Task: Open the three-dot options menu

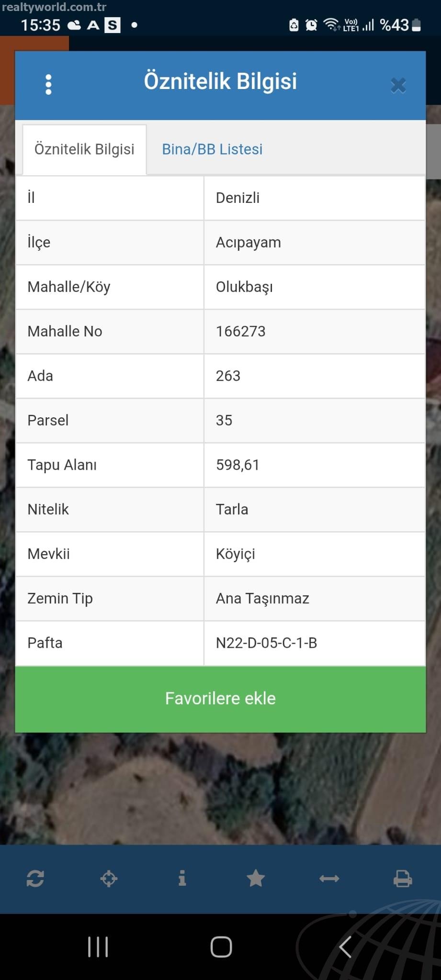Action: point(48,85)
